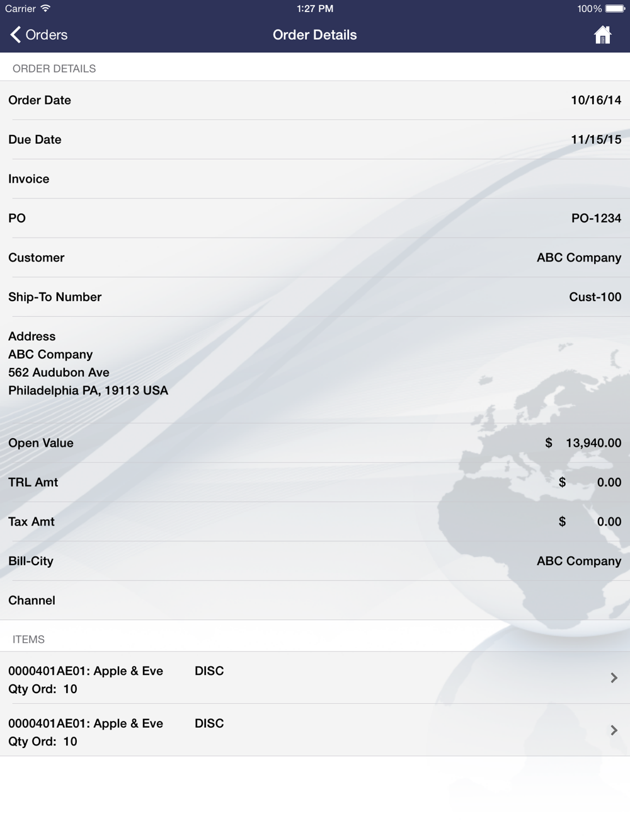Select the Order Date row label
The width and height of the screenshot is (630, 840).
point(40,100)
